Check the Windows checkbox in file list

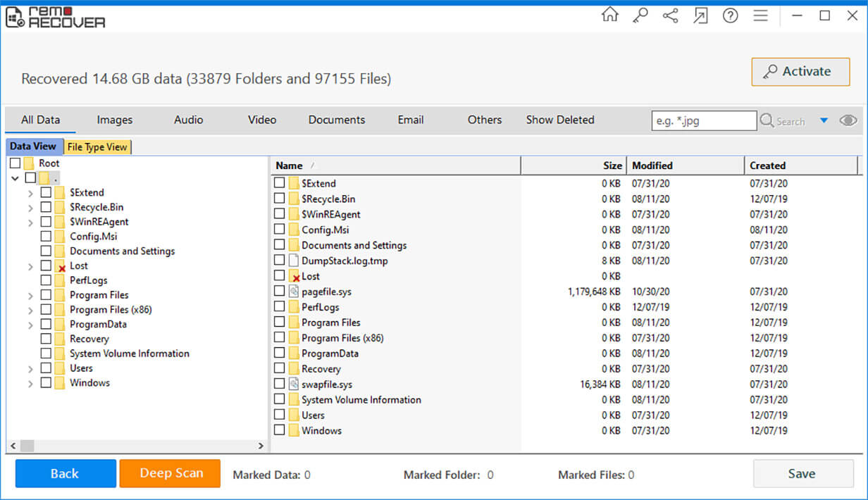280,430
